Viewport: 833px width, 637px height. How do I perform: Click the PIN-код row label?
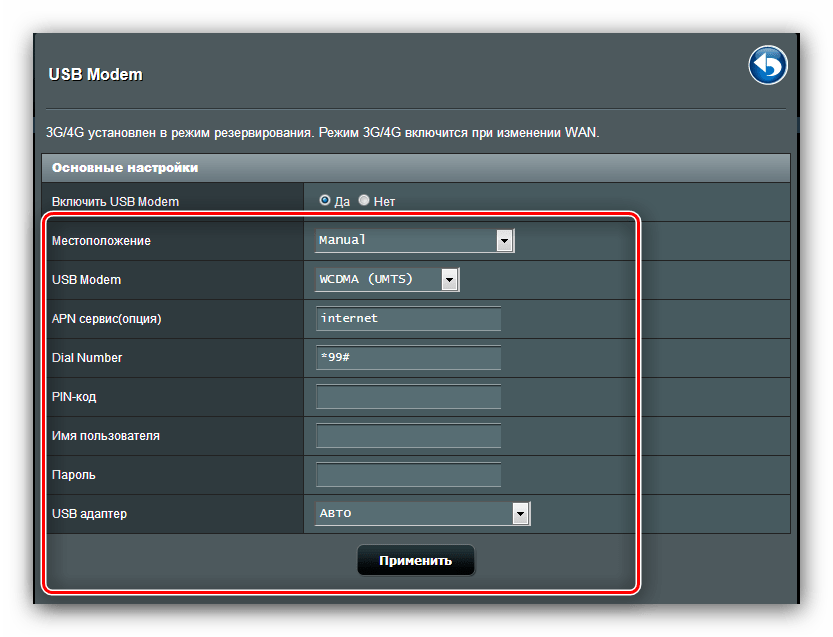pyautogui.click(x=74, y=397)
